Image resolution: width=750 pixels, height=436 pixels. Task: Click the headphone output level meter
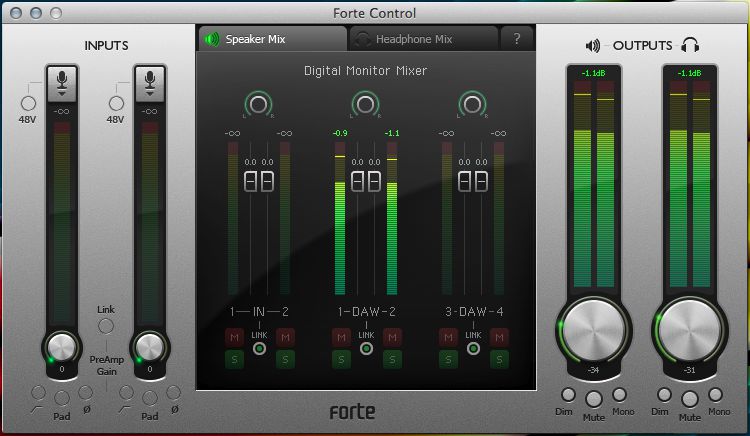click(690, 184)
